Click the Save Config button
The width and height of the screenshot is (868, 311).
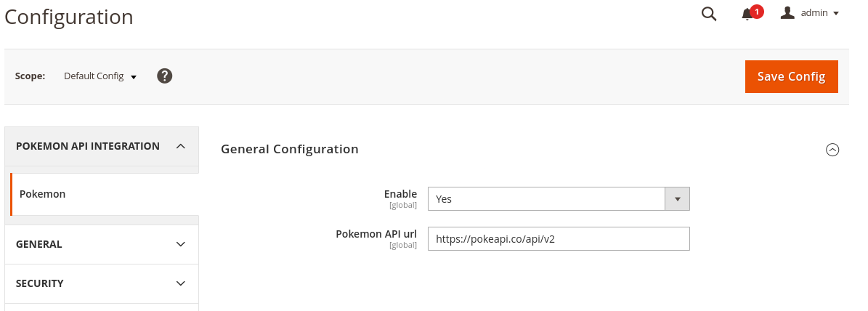click(791, 76)
